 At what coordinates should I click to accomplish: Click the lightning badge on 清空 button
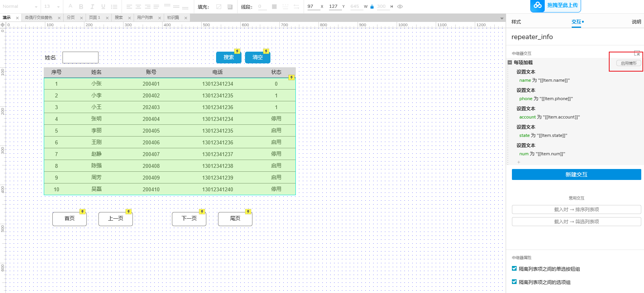(266, 51)
